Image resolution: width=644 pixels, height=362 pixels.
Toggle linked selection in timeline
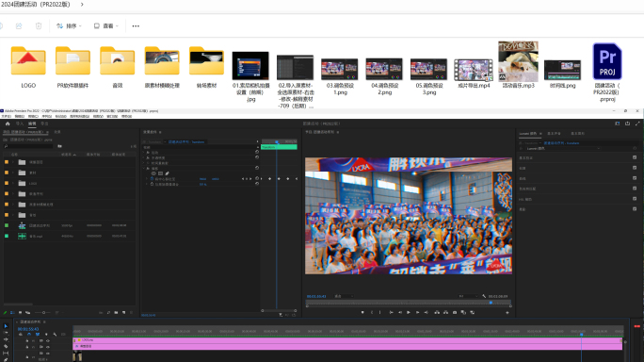[x=38, y=335]
